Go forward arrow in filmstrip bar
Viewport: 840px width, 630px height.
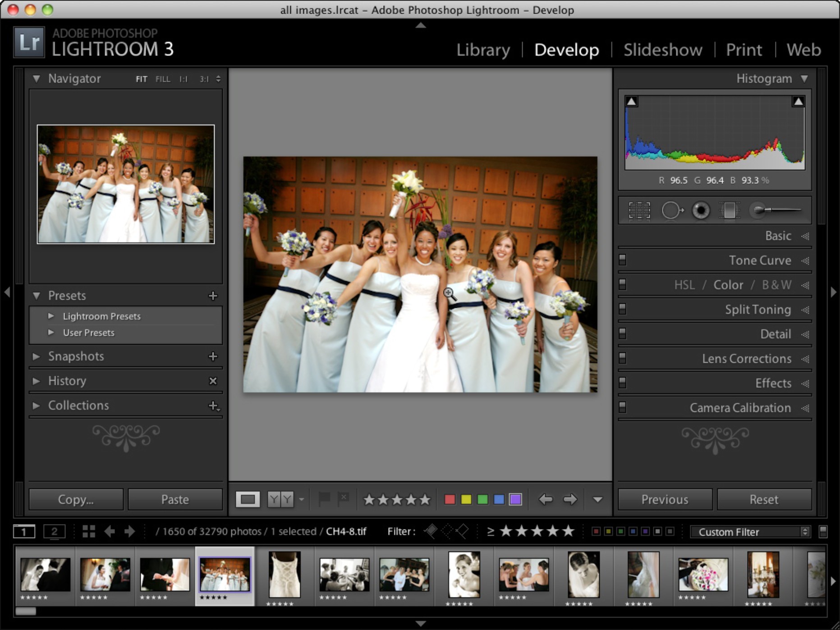[x=130, y=532]
